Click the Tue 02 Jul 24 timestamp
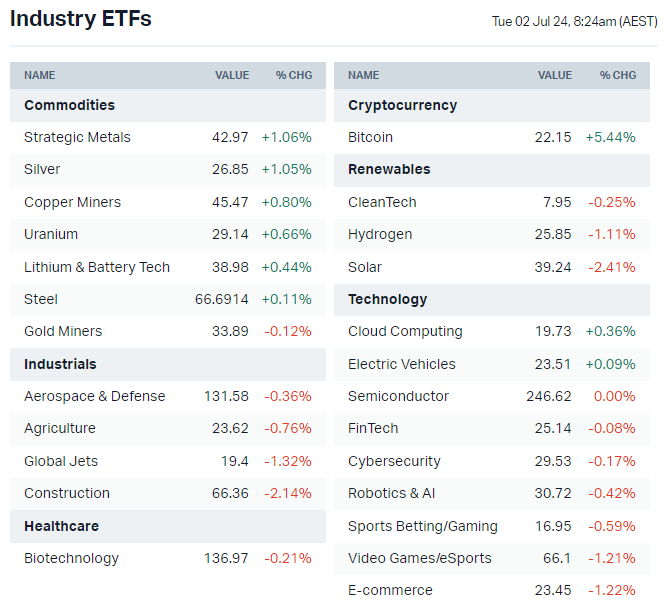 click(x=574, y=21)
